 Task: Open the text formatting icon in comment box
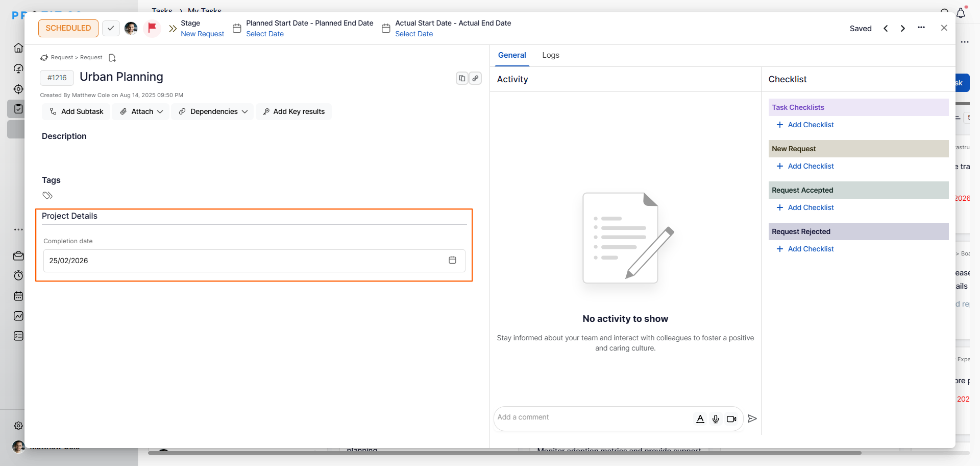[x=700, y=419]
